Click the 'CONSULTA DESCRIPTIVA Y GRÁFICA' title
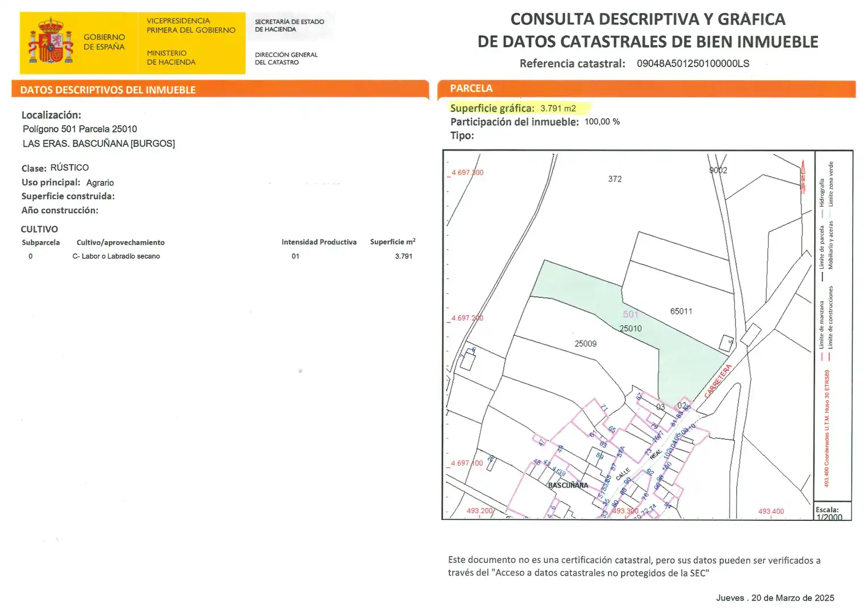Screen dimensions: 868x614 pos(648,19)
